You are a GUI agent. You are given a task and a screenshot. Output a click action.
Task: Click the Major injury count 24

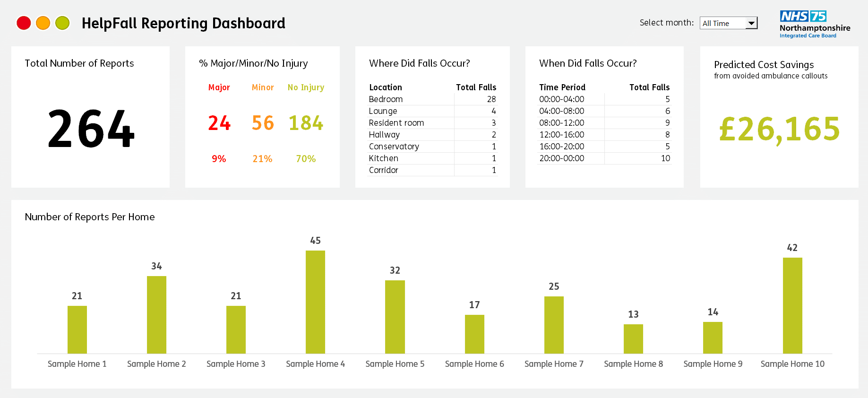(x=219, y=123)
